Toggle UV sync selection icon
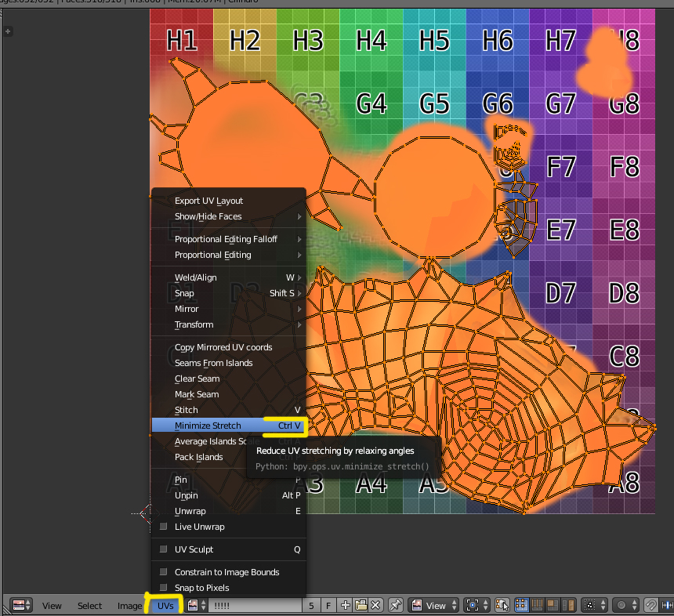The image size is (674, 616). tap(502, 605)
